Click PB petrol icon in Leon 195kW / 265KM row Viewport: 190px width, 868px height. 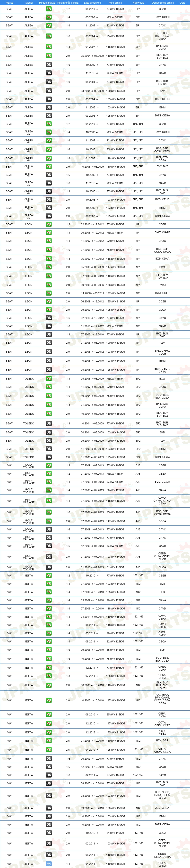click(x=49, y=310)
